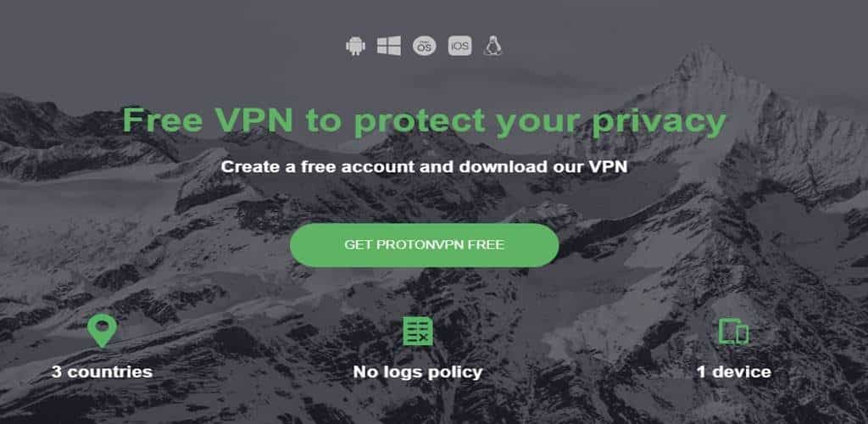Choose the macOS platform icon
This screenshot has height=424, width=868.
[x=425, y=46]
